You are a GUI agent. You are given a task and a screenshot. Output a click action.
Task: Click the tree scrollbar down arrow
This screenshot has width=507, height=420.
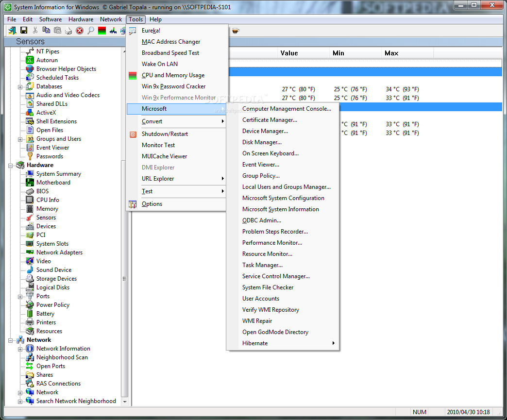click(124, 402)
